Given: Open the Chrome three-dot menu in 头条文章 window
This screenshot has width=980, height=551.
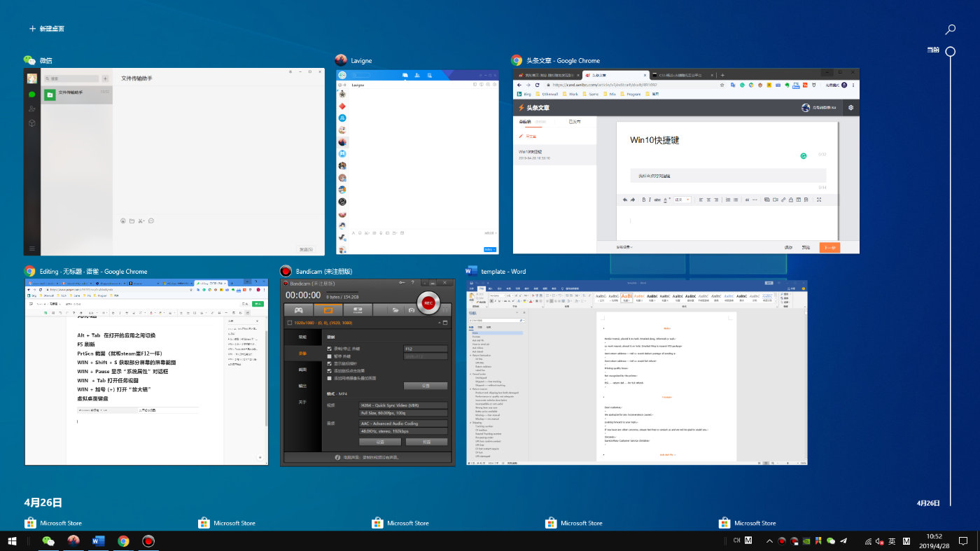Looking at the screenshot, I should pyautogui.click(x=853, y=85).
